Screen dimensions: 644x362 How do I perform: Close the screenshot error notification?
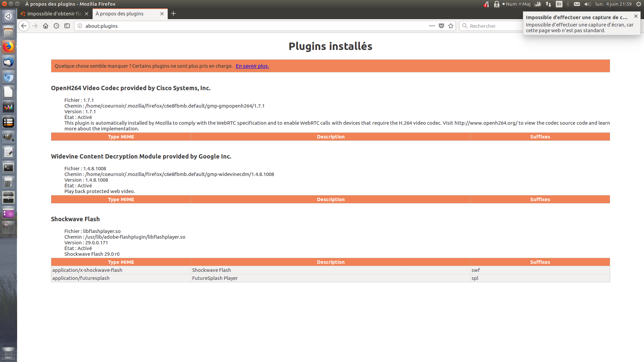click(x=636, y=16)
